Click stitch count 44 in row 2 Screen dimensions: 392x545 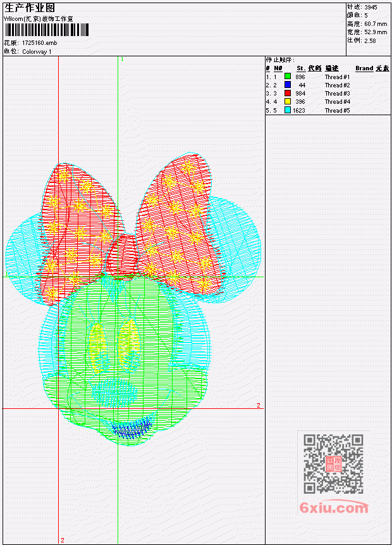pos(302,85)
